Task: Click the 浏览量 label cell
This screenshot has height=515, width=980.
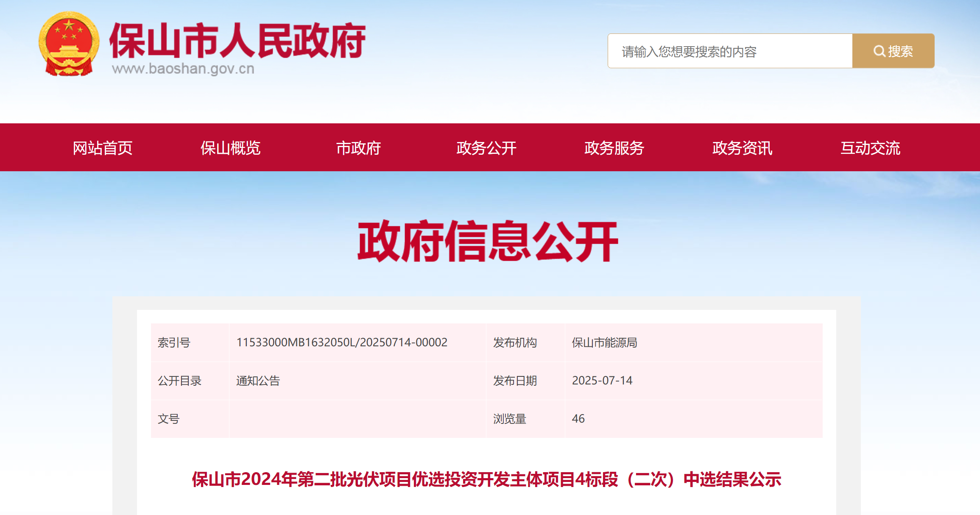Action: pos(525,419)
